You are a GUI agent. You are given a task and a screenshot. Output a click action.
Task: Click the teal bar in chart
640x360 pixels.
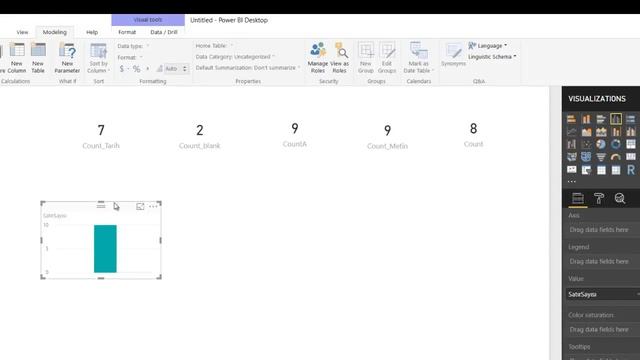pyautogui.click(x=105, y=249)
